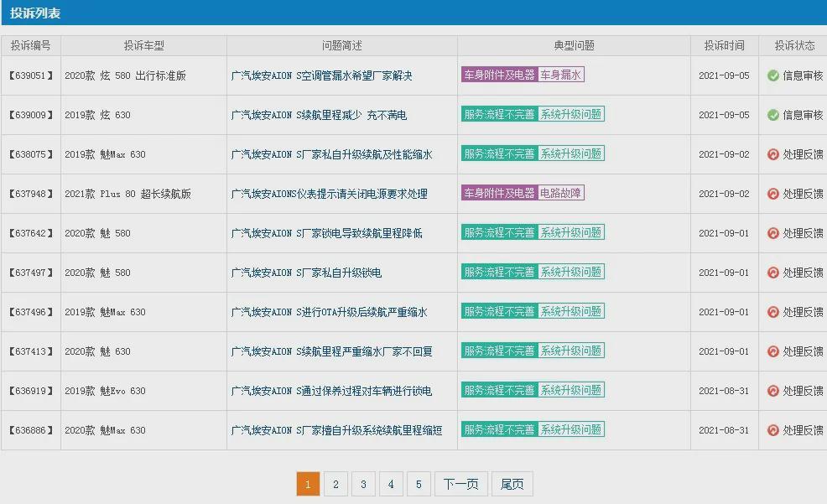Click green check icon for complaint 639009
This screenshot has height=504, width=827.
(x=773, y=115)
